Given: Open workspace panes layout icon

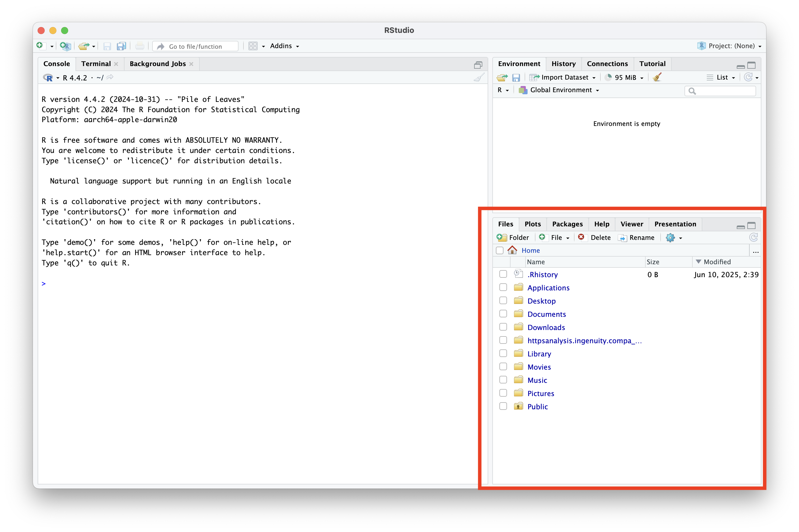Looking at the screenshot, I should click(253, 46).
